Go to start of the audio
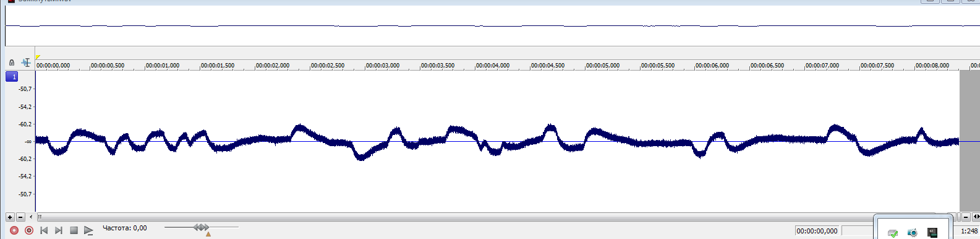Viewport: 980px width, 239px height. point(44,230)
